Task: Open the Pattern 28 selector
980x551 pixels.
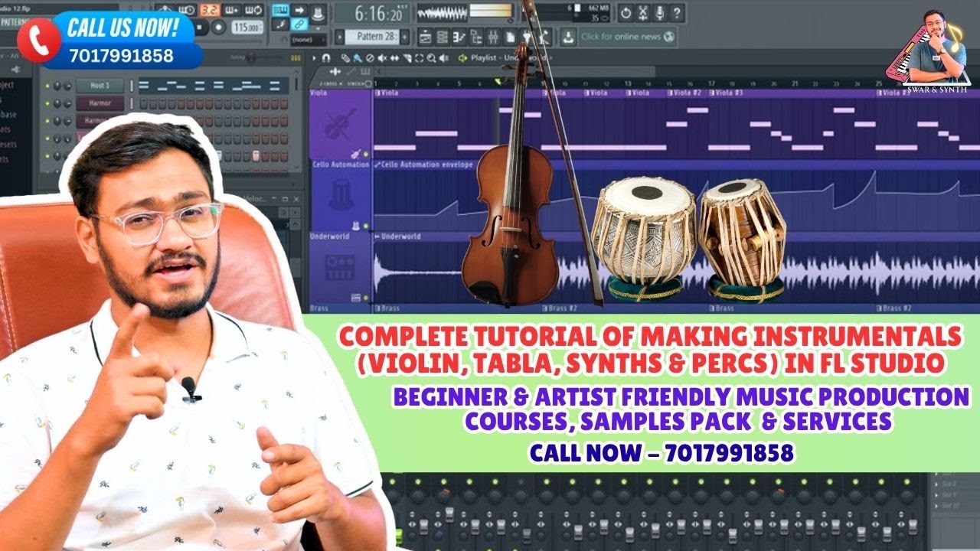Action: point(372,37)
